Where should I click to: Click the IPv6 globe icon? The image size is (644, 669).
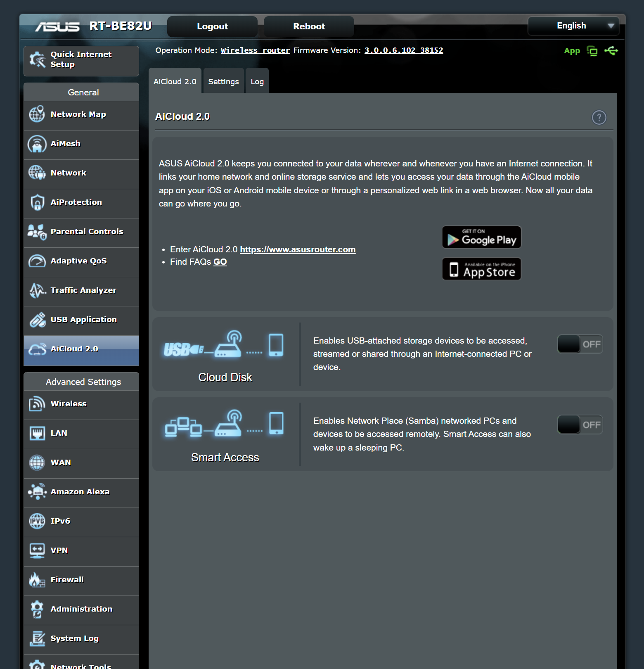pos(37,521)
